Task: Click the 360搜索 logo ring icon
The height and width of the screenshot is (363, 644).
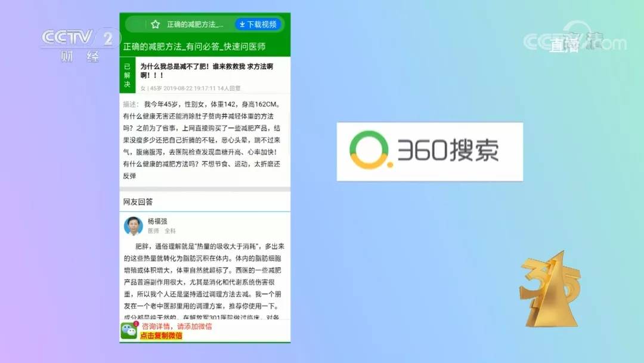Action: [x=370, y=150]
